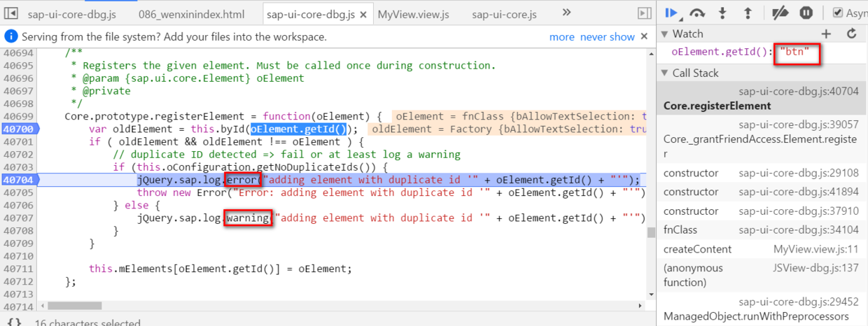Open the 'more' link in info bar
Viewport: 868px width, 326px height.
coord(561,36)
